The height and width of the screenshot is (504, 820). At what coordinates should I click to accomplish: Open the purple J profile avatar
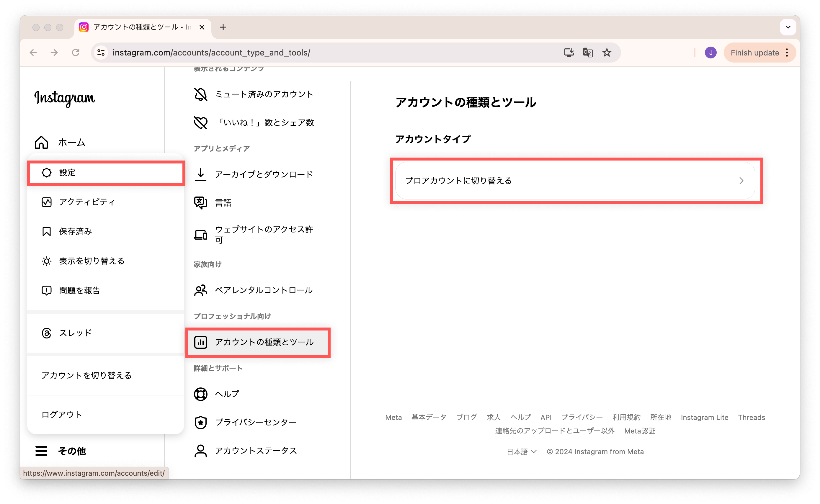coord(711,53)
